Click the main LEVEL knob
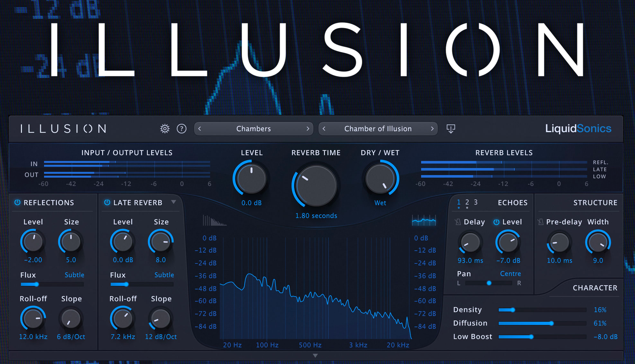Screen dimensions: 635x364 point(251,178)
